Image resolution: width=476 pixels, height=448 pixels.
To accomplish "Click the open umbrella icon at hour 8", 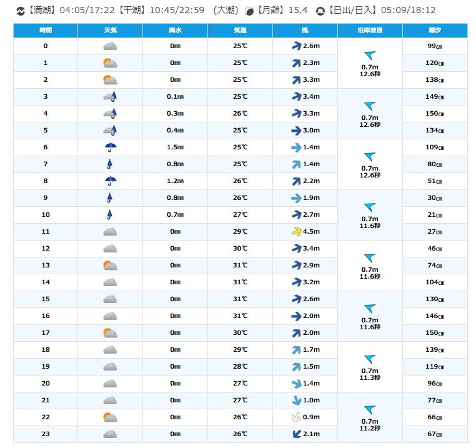I will tap(111, 181).
